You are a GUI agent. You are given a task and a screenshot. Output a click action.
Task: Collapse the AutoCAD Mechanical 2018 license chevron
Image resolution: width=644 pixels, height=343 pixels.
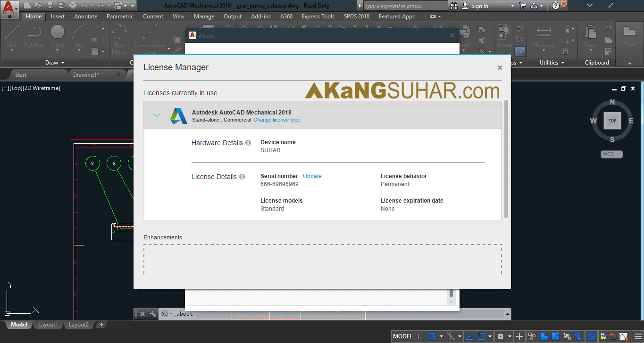(157, 115)
